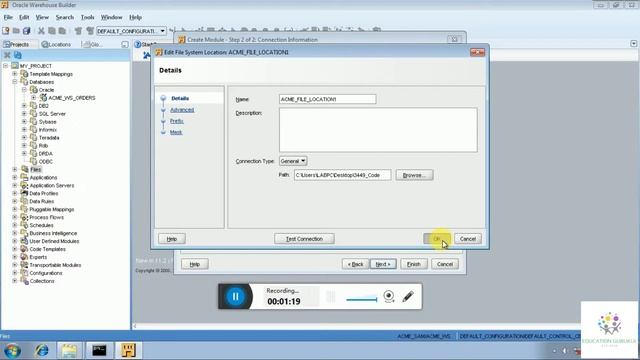Image resolution: width=640 pixels, height=360 pixels.
Task: Go to Prefix section in location dialog
Action: (x=177, y=121)
